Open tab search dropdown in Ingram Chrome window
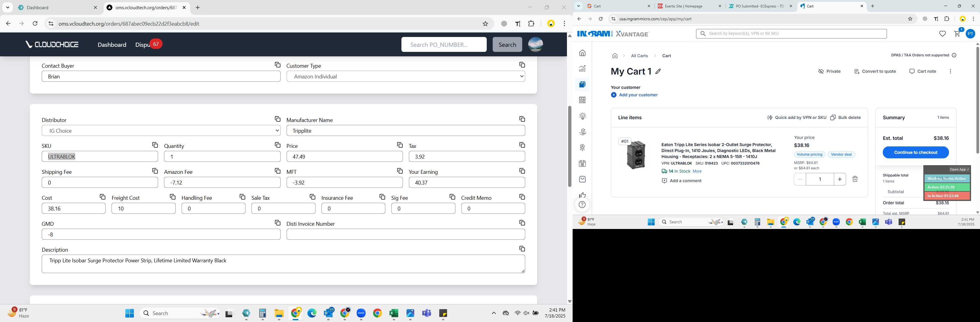The image size is (980, 322). 578,6
